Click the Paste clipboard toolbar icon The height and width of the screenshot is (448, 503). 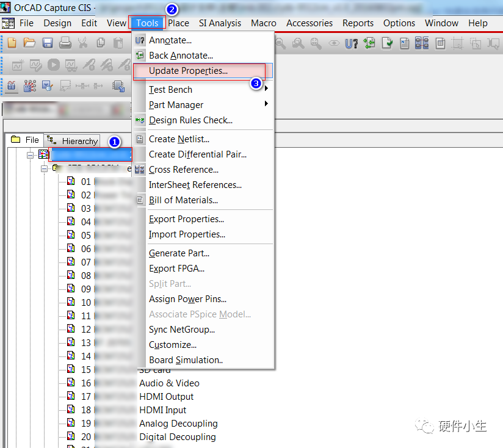[x=118, y=43]
